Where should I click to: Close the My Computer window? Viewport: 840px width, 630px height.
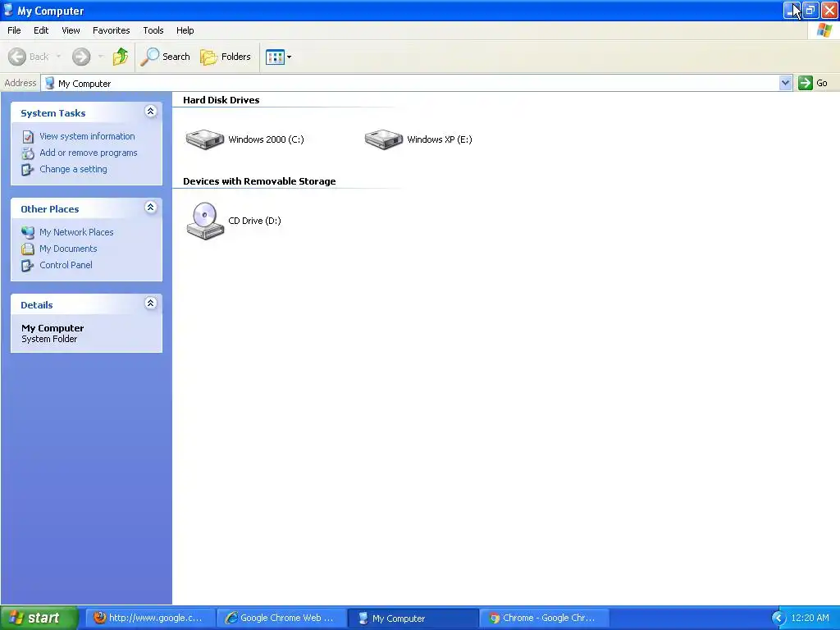[829, 10]
